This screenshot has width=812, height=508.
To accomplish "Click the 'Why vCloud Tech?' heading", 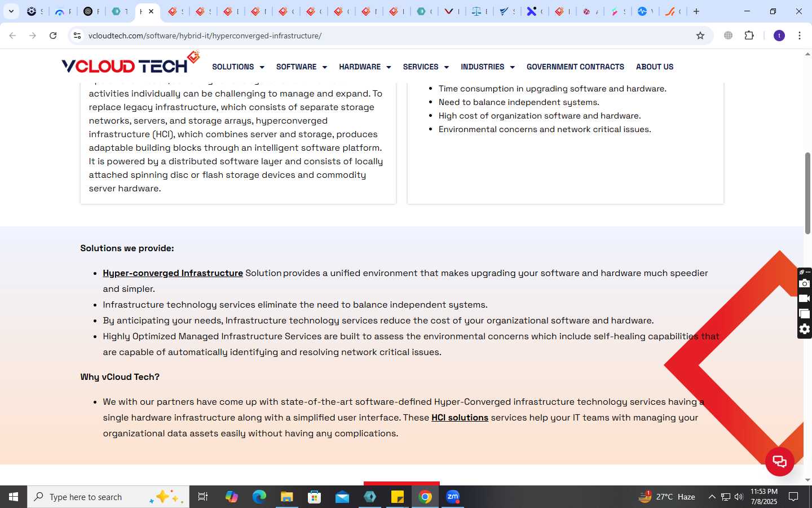I will point(120,377).
